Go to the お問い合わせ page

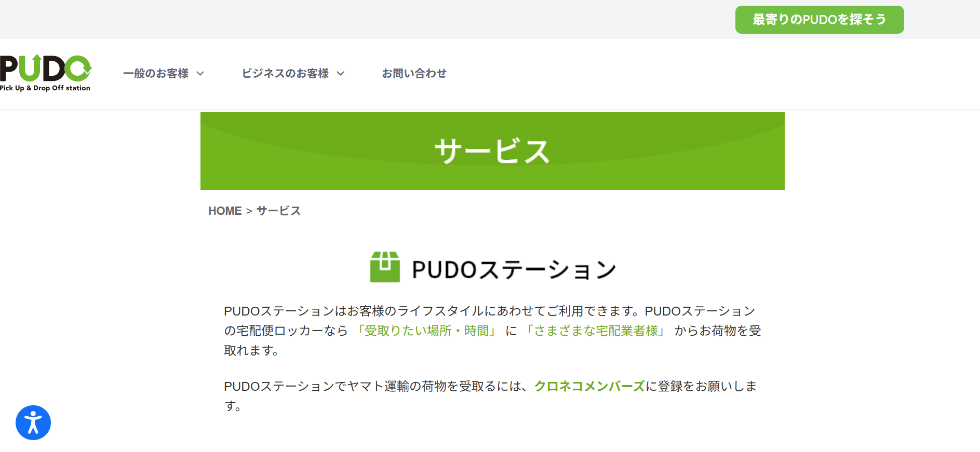point(414,74)
